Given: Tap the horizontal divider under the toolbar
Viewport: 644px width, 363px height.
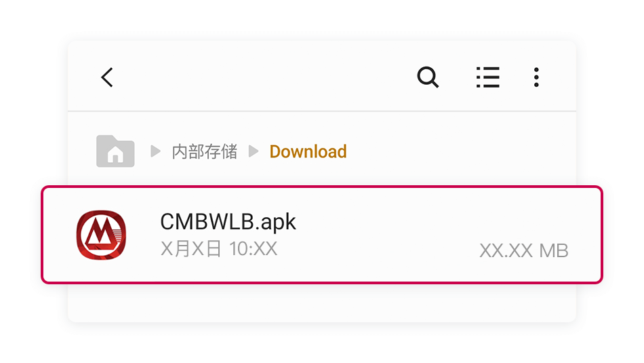Looking at the screenshot, I should click(x=321, y=111).
